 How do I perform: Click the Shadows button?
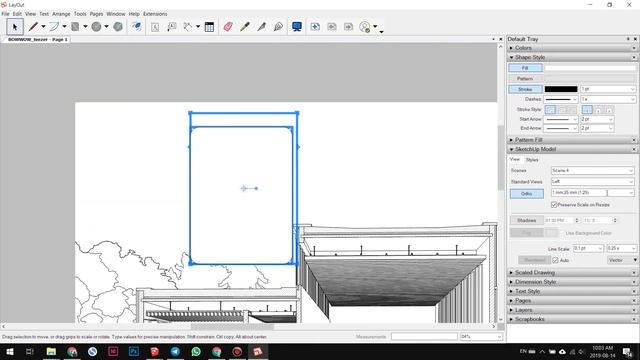pos(527,220)
